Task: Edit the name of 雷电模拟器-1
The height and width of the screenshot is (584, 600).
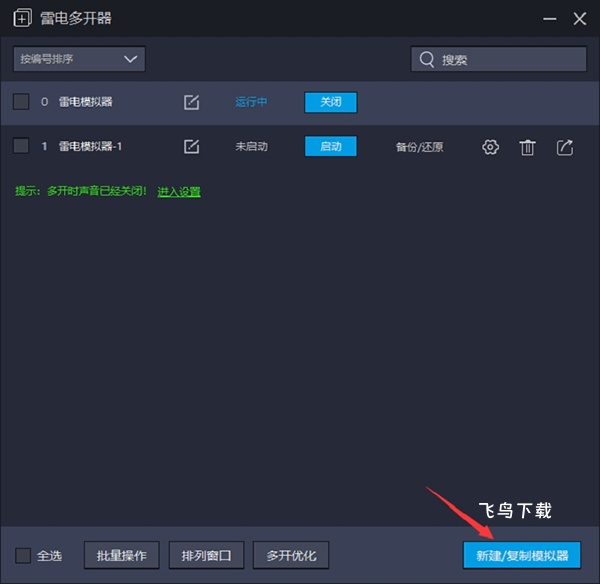Action: 191,146
